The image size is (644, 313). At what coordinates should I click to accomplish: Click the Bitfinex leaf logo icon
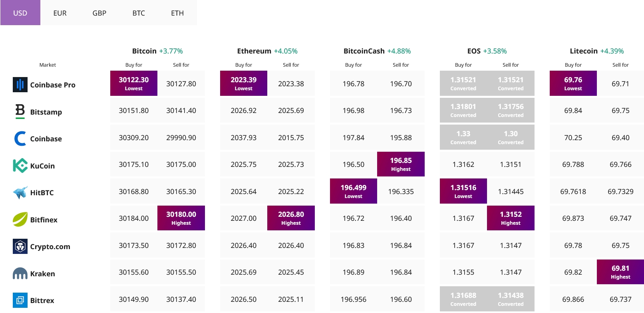pos(20,219)
